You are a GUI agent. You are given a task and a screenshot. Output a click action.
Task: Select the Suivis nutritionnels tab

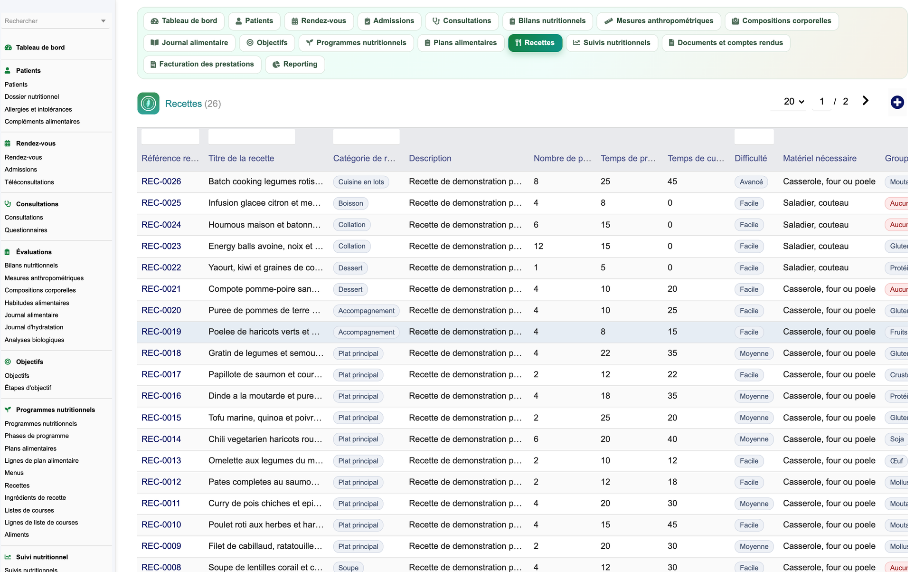pyautogui.click(x=612, y=43)
